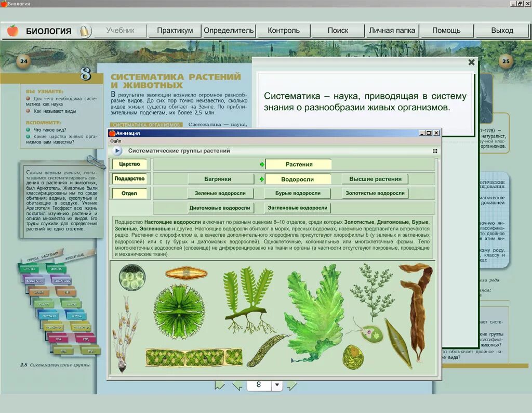Select the Отдел level button
The image size is (532, 413).
coord(129,193)
